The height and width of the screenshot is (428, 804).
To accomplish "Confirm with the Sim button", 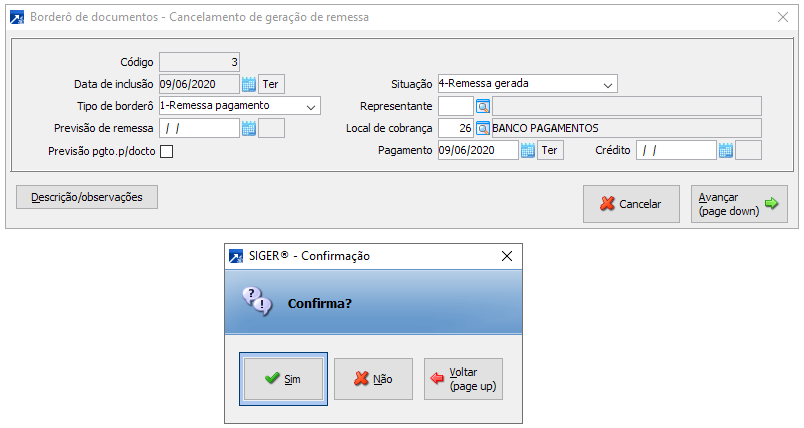I will 284,379.
